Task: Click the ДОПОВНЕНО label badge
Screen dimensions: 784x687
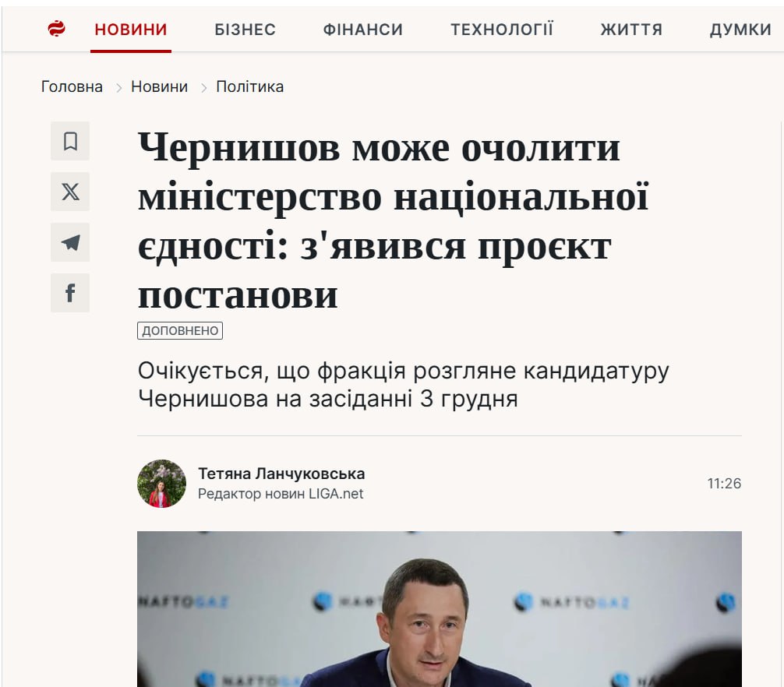Action: point(180,331)
